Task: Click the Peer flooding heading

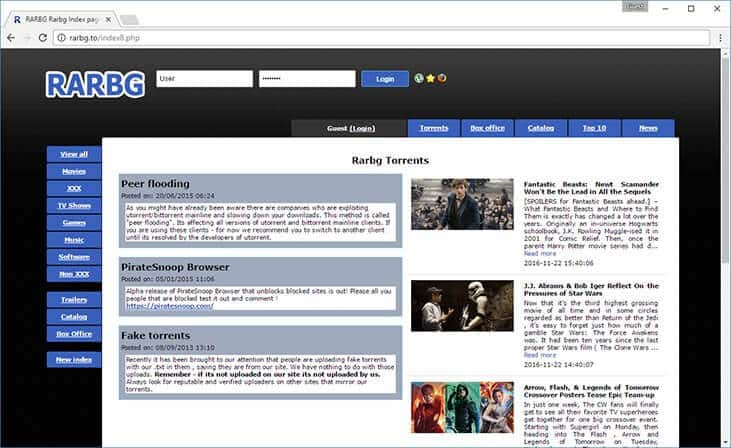Action: tap(155, 184)
